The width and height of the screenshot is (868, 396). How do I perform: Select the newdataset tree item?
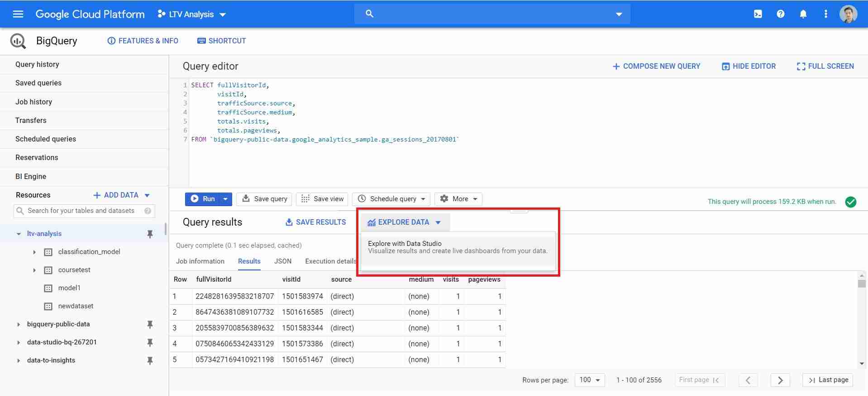click(x=76, y=306)
